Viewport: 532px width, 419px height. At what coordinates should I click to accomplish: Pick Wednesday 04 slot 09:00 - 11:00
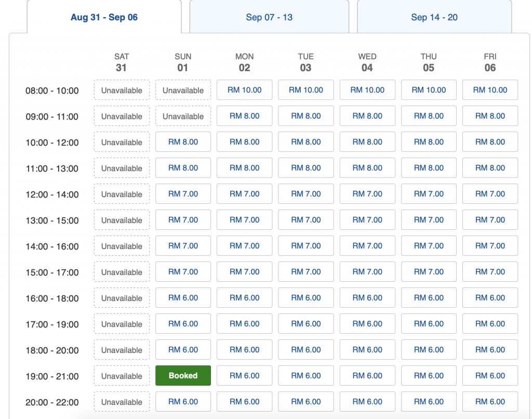click(367, 116)
